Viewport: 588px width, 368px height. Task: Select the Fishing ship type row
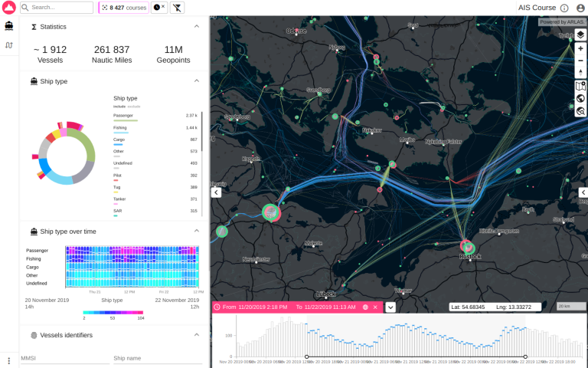click(155, 129)
